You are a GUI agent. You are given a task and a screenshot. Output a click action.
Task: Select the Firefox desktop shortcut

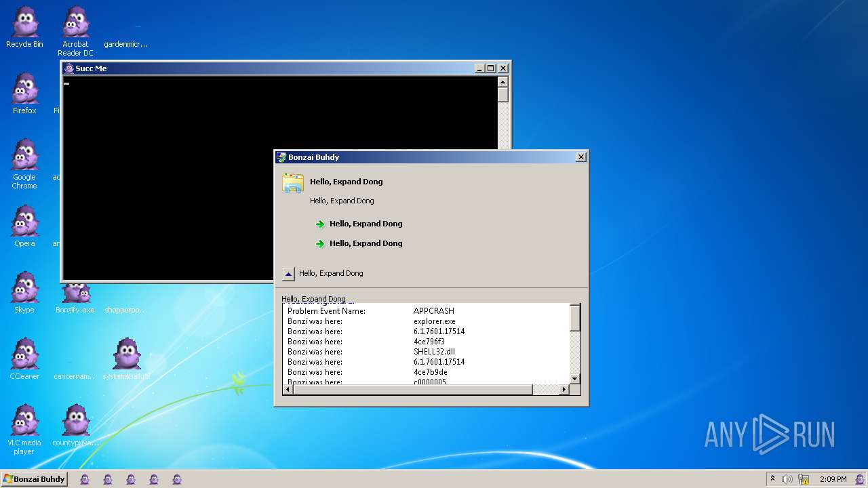[x=24, y=94]
